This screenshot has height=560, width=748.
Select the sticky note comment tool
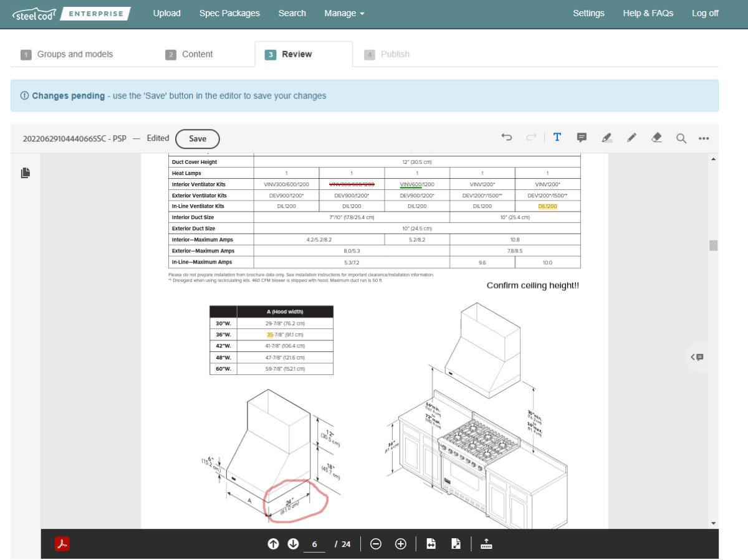coord(582,138)
